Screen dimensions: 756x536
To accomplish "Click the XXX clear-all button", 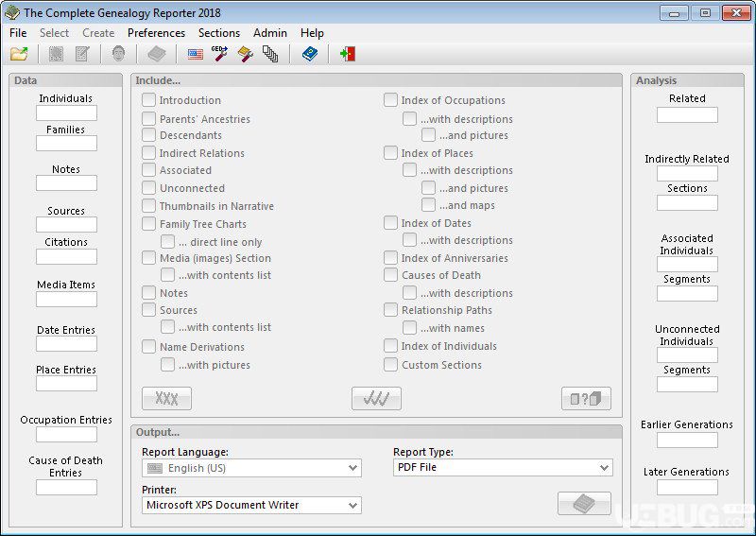I will (166, 399).
